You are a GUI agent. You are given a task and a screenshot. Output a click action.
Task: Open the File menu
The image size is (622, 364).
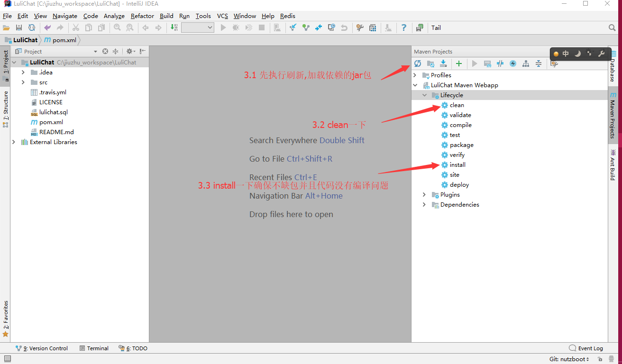(7, 16)
